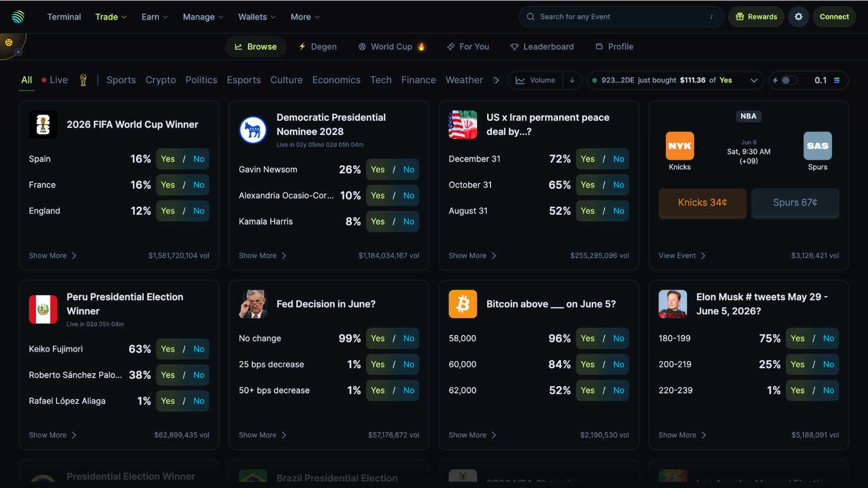Click the Fed Decision Powell thumbnail
The image size is (868, 488).
(x=253, y=304)
